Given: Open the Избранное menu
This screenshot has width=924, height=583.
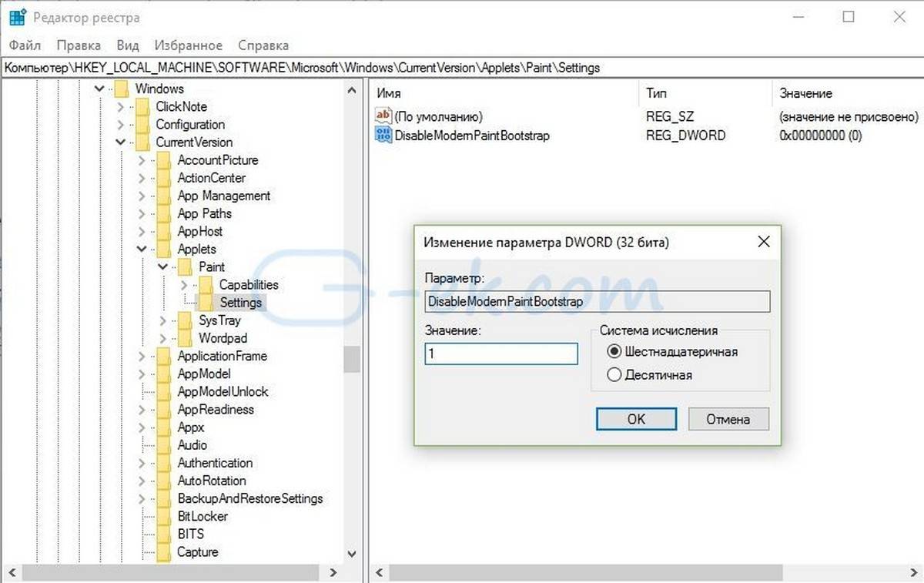Looking at the screenshot, I should point(188,45).
